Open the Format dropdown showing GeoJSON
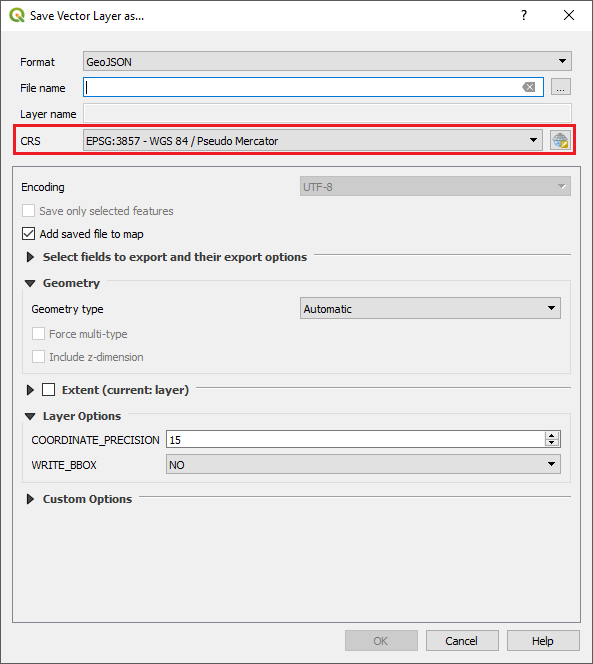The width and height of the screenshot is (593, 664). click(x=327, y=61)
